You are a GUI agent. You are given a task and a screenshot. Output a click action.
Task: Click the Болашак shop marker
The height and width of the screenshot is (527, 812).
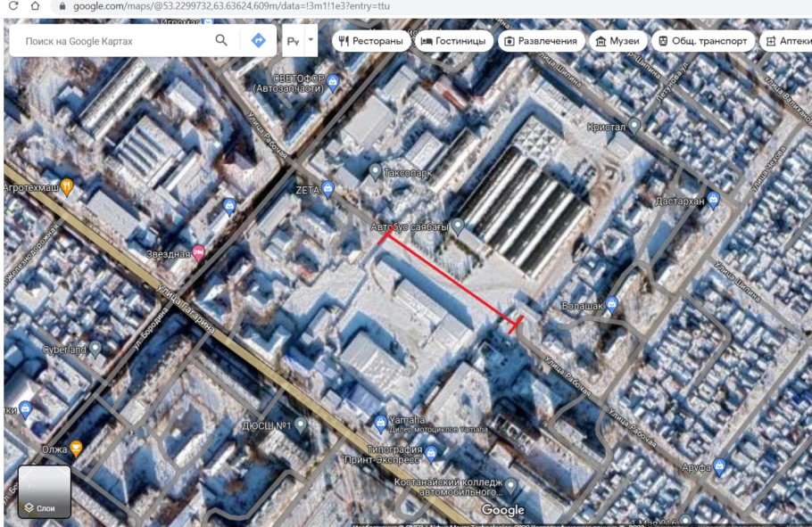tap(611, 304)
